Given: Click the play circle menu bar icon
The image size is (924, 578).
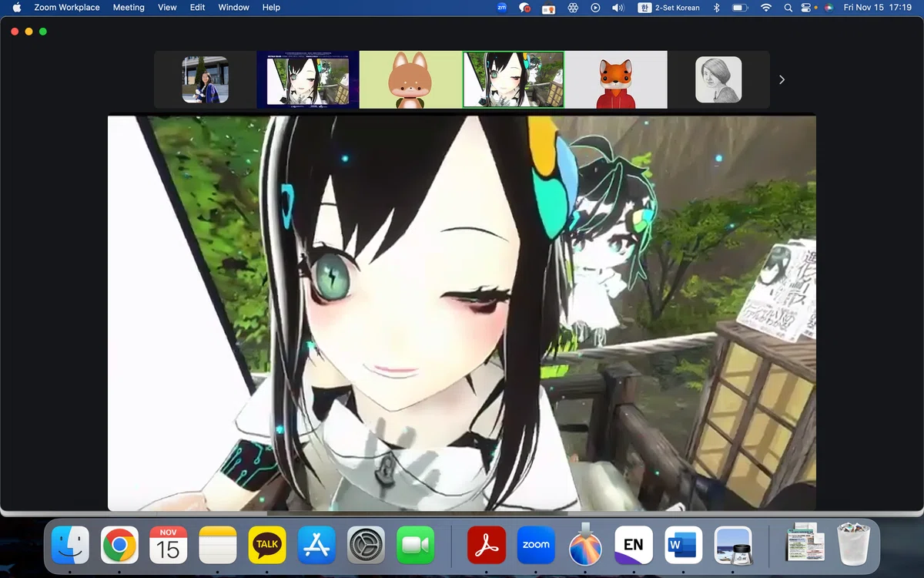Looking at the screenshot, I should point(595,7).
